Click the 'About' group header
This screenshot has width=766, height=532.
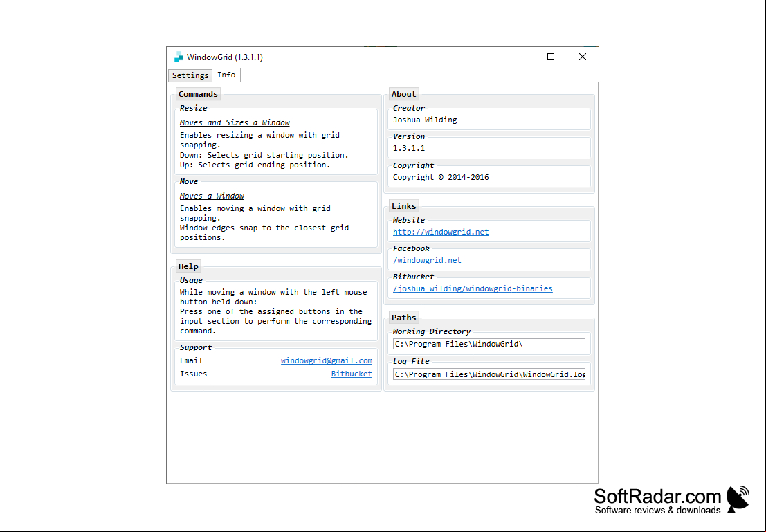(x=403, y=94)
